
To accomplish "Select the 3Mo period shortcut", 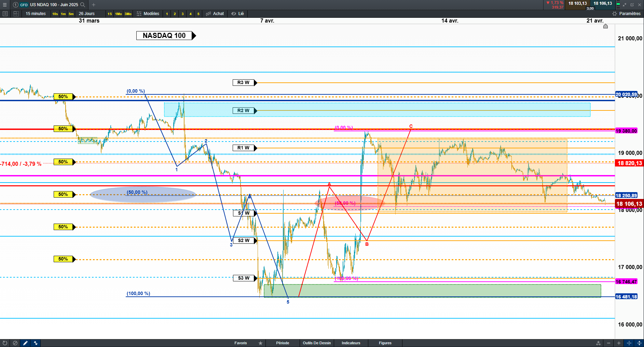I will (128, 14).
